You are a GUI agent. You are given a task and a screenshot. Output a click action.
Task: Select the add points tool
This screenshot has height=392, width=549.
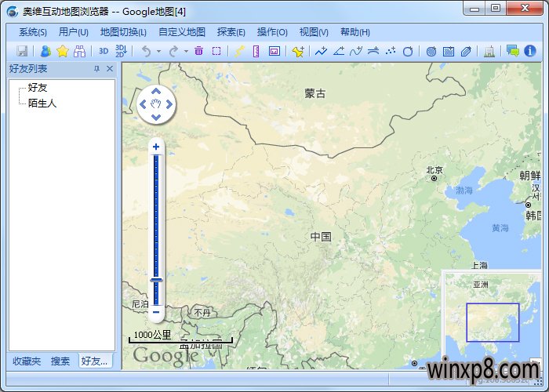click(391, 51)
